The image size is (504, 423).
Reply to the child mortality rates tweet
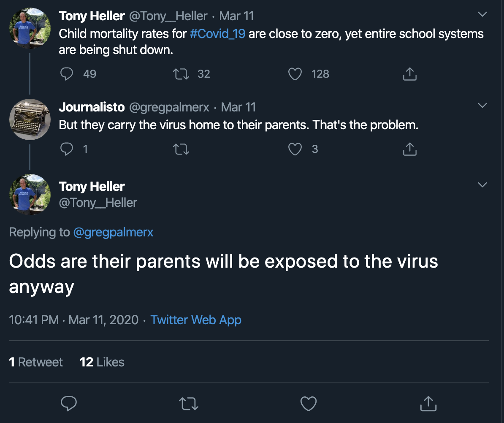pyautogui.click(x=67, y=74)
